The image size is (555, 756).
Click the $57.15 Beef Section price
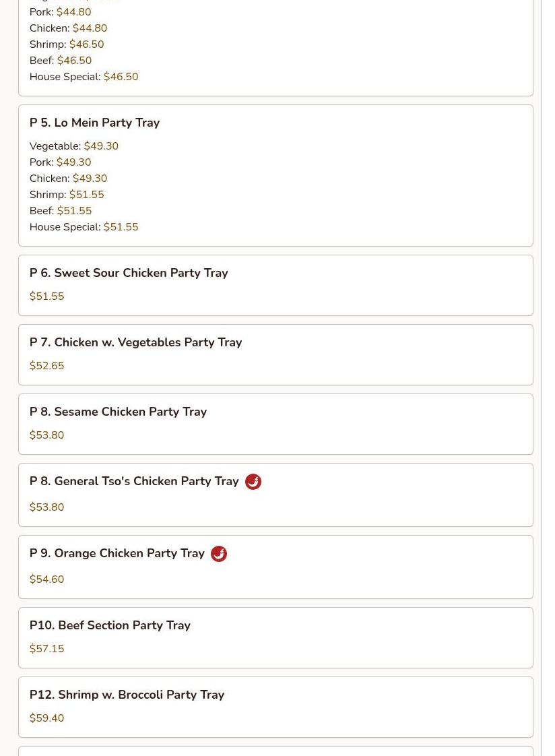(46, 649)
